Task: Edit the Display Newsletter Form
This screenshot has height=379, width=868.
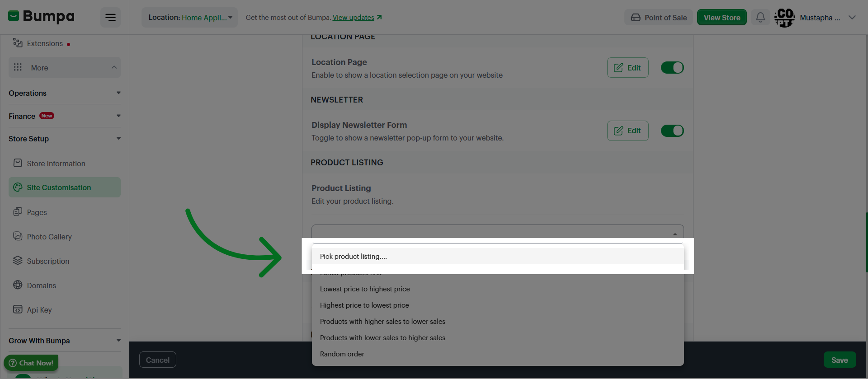Action: 627,131
